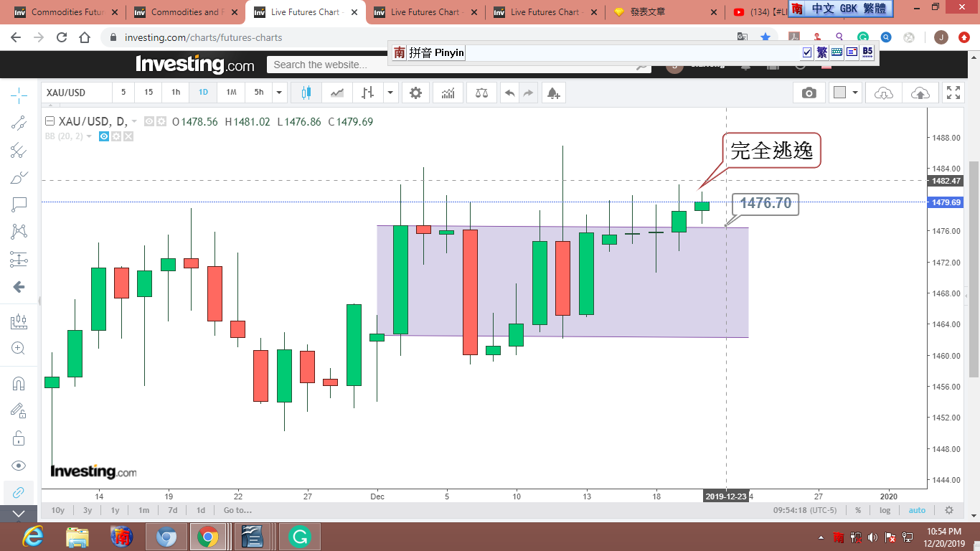The width and height of the screenshot is (980, 551).
Task: Select candlestick chart style
Action: pos(306,93)
